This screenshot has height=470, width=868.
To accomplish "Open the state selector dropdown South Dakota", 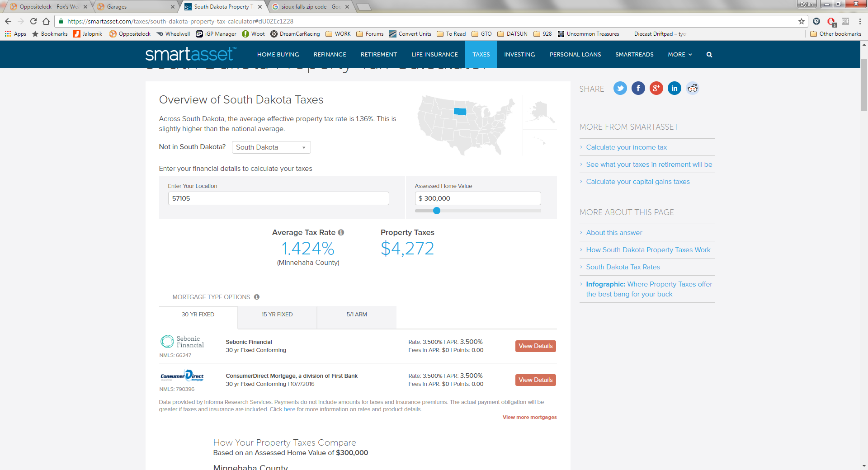I will click(x=271, y=147).
